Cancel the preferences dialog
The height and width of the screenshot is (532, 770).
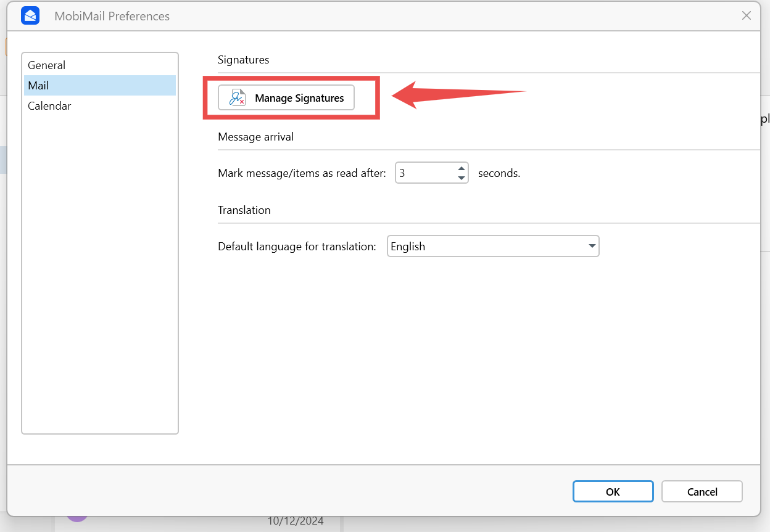(702, 491)
